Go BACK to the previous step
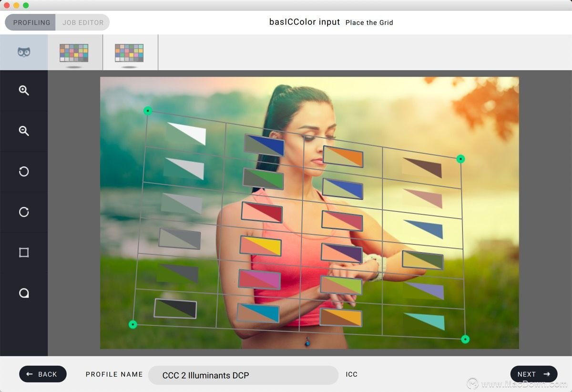This screenshot has height=392, width=572. click(x=43, y=374)
